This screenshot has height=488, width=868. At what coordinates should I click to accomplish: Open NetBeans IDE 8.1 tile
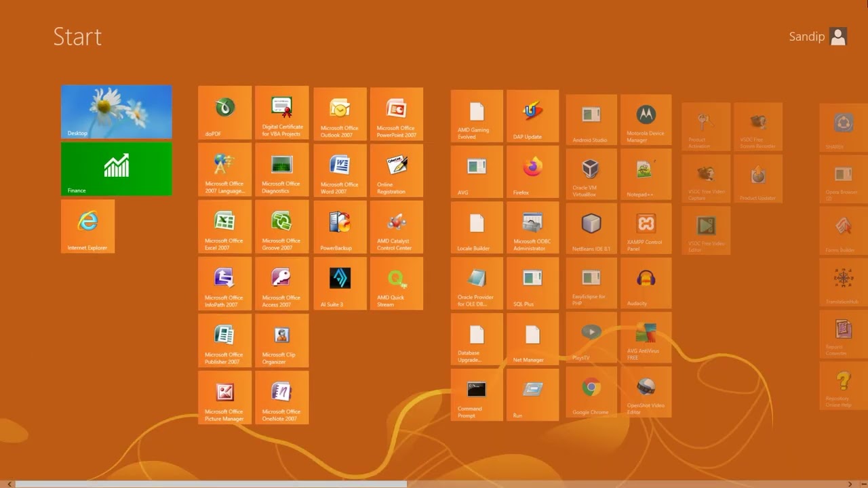(x=592, y=228)
